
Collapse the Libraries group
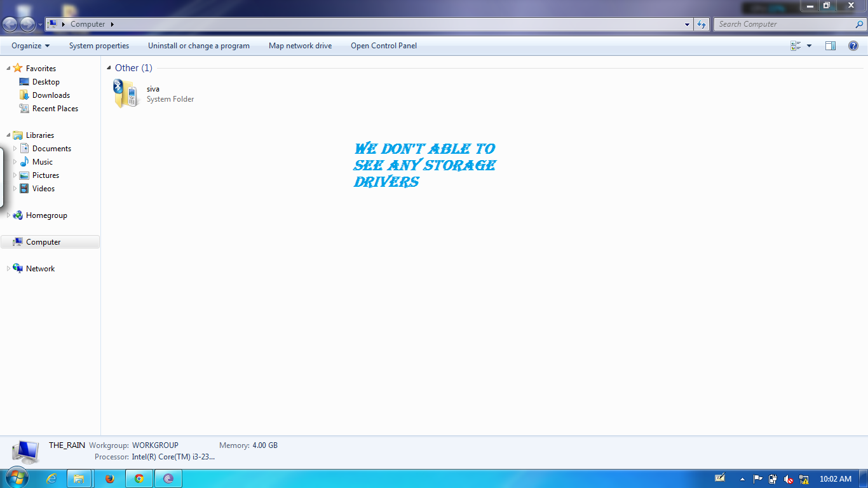[x=8, y=135]
